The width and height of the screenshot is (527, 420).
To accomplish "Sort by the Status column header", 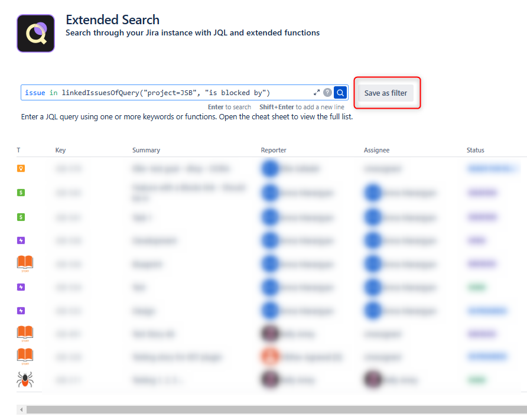I will (475, 150).
